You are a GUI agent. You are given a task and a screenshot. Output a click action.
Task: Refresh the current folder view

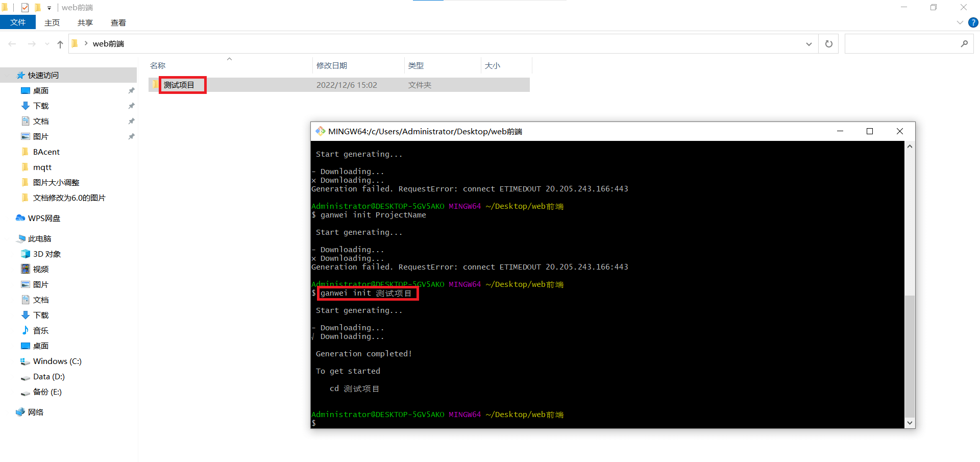coord(828,44)
